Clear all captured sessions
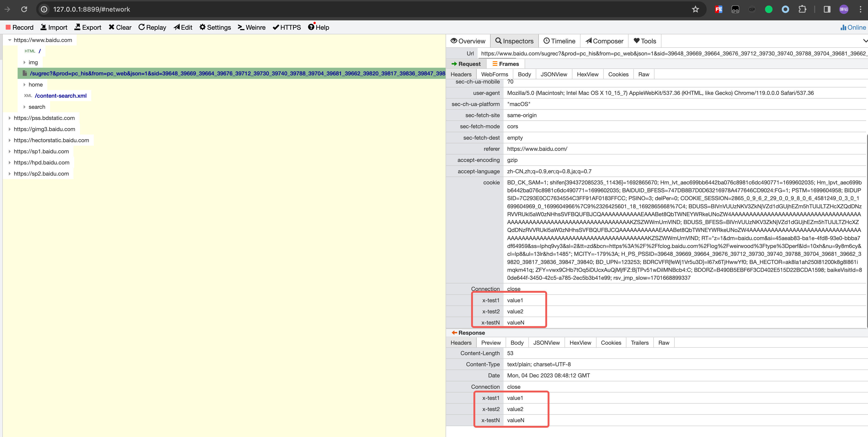Image resolution: width=868 pixels, height=437 pixels. pyautogui.click(x=120, y=27)
